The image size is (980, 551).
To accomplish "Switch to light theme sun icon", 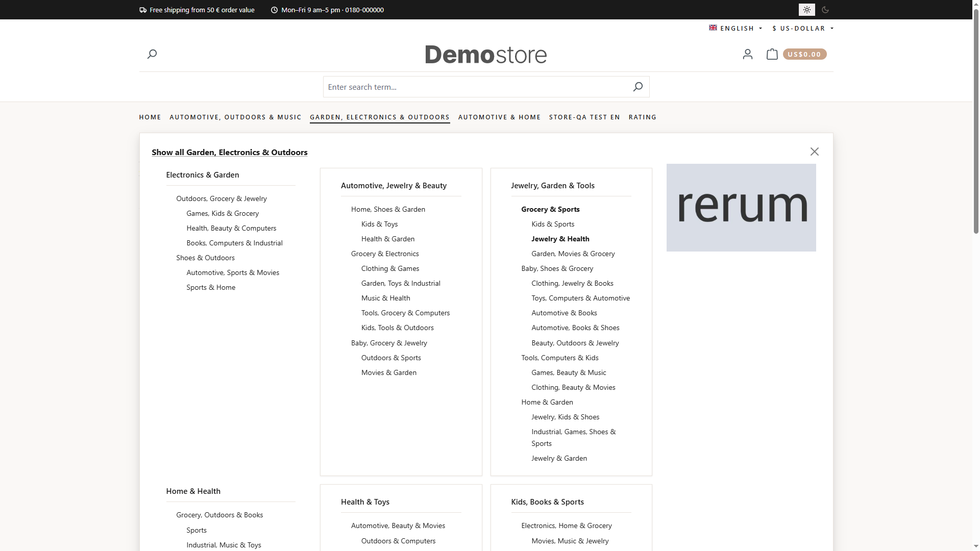I will pyautogui.click(x=807, y=10).
